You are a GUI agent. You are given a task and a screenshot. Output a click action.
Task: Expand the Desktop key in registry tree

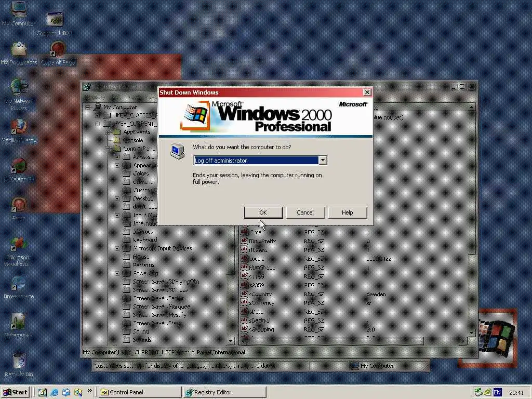117,198
